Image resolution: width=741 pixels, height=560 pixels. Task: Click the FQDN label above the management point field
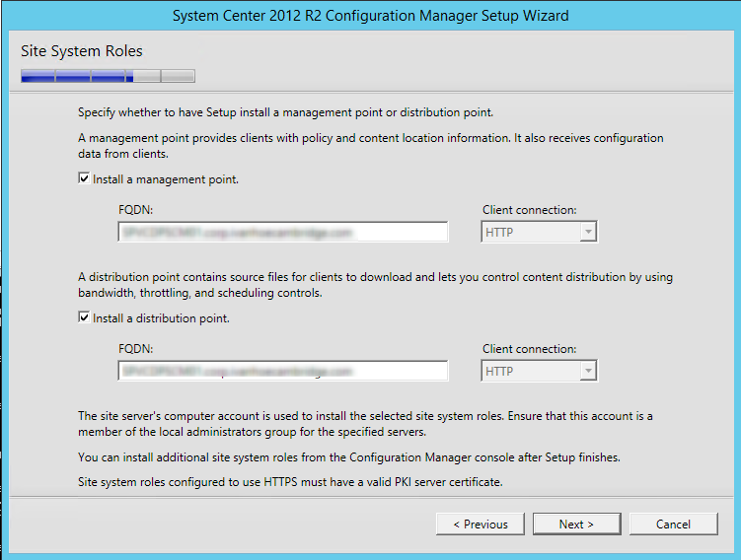pos(135,210)
